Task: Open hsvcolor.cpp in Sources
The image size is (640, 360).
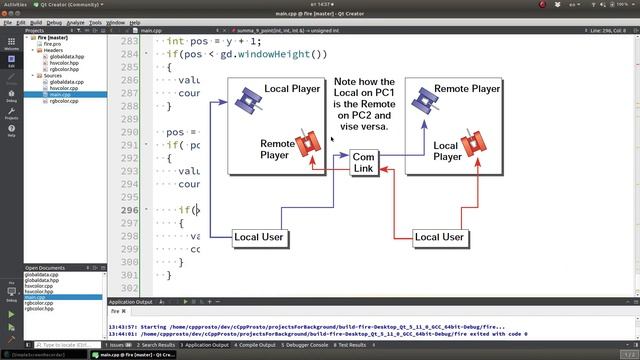Action: pos(64,88)
